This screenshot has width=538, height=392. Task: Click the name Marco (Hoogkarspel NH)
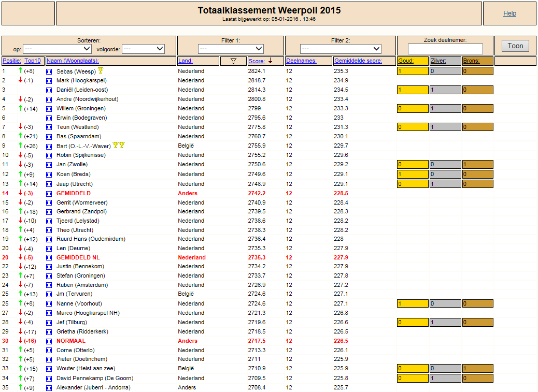88,313
